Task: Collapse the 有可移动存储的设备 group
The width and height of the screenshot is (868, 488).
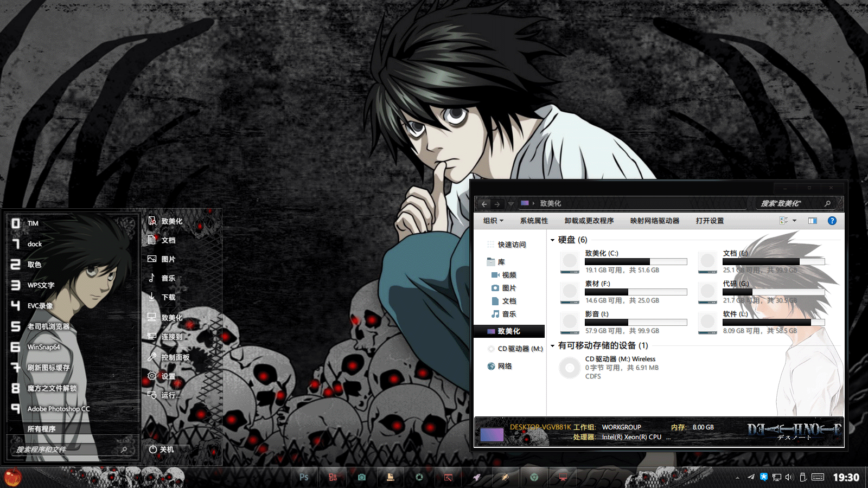Action: 552,345
